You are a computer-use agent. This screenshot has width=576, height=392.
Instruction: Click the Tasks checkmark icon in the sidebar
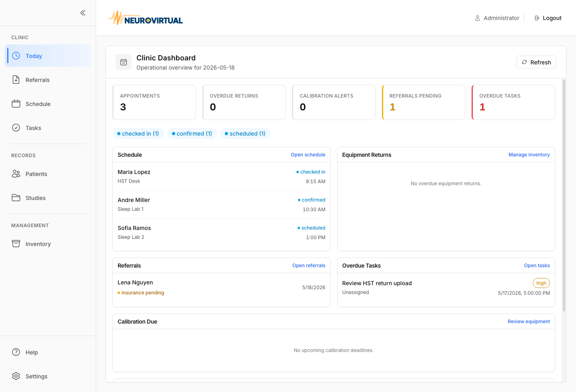tap(16, 128)
